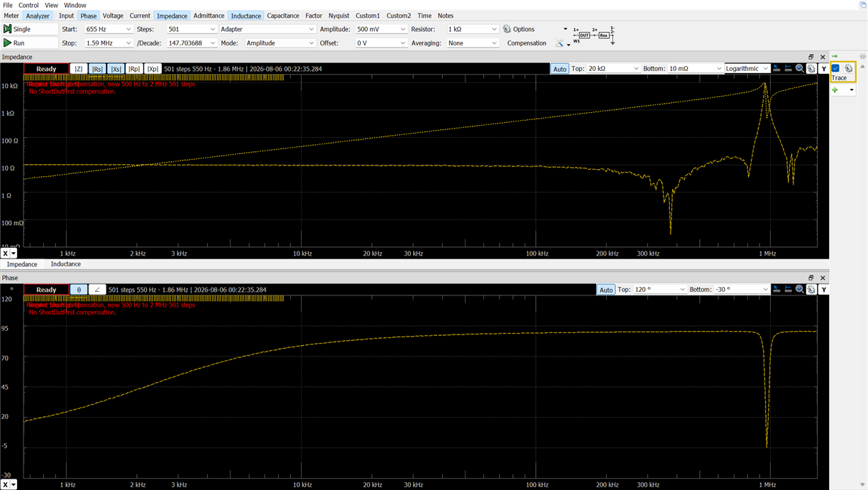868x490 pixels.
Task: Click the DUT-Resistor circuit diagram icon
Action: click(594, 34)
